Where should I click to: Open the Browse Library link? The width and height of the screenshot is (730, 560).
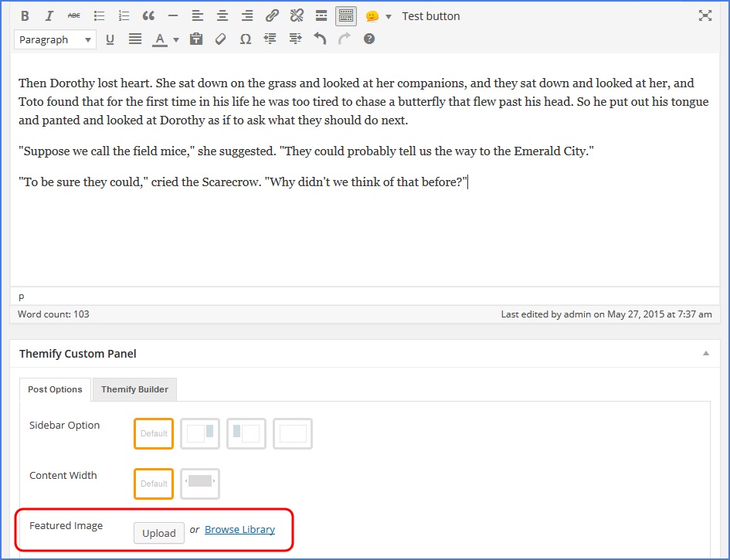tap(239, 530)
